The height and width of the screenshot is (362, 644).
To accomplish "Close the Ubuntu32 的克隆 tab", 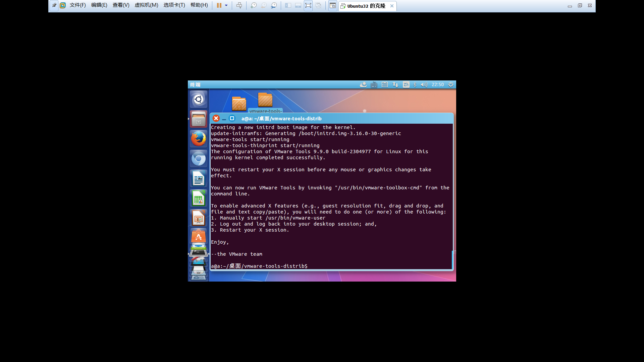I will coord(392,6).
